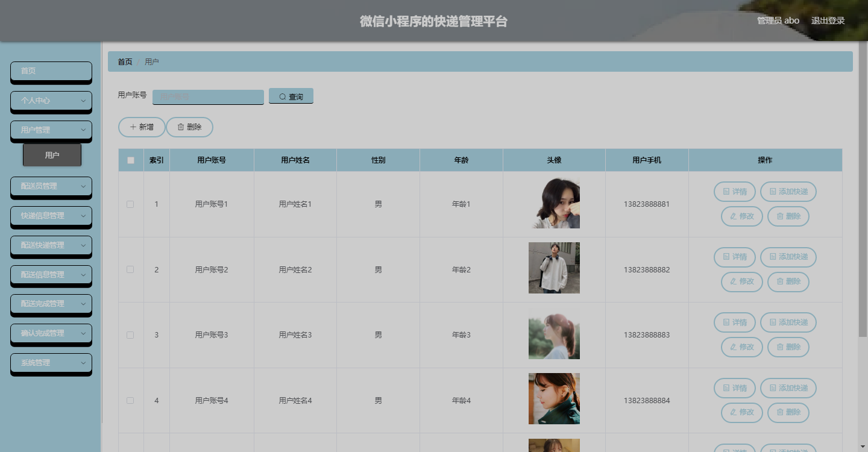Click the avatar thumbnail of 用户账号3

click(x=554, y=333)
